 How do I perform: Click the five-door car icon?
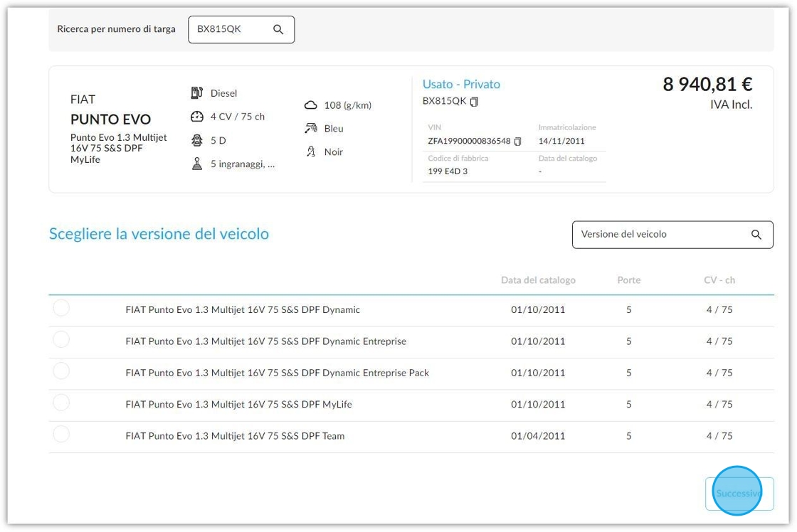click(196, 140)
